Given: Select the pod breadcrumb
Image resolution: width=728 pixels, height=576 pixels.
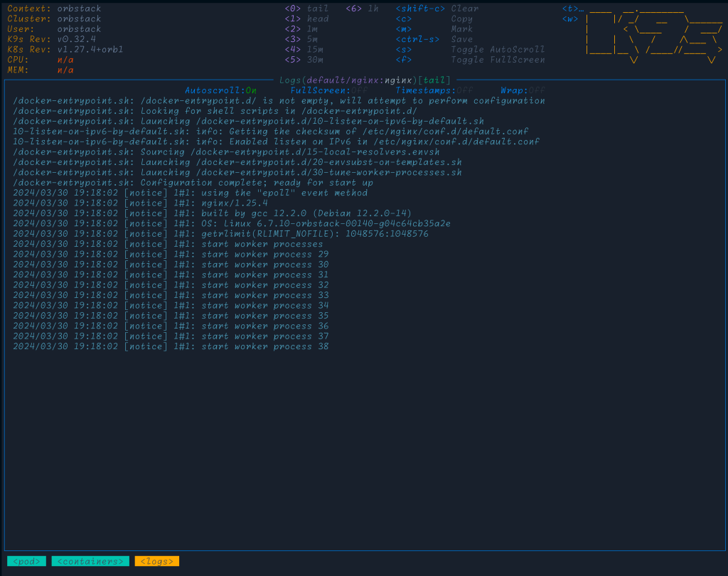Looking at the screenshot, I should (x=26, y=562).
